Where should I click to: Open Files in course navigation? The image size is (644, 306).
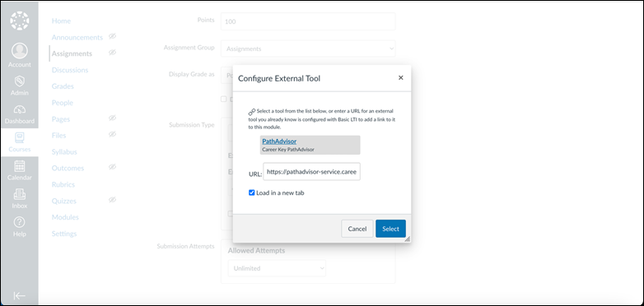(58, 136)
